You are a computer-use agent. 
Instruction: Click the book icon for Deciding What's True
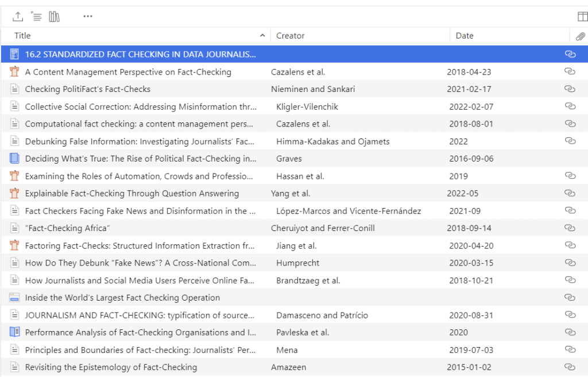[x=14, y=159]
